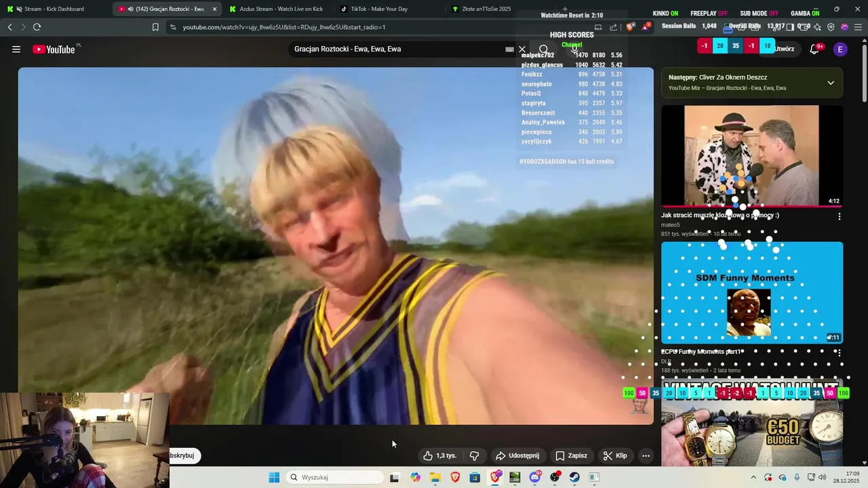Click the main video player to pause
The width and height of the screenshot is (868, 488).
336,245
